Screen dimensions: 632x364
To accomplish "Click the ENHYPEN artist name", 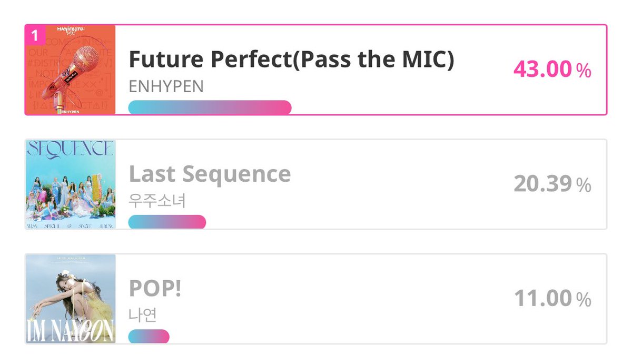I will tap(166, 87).
